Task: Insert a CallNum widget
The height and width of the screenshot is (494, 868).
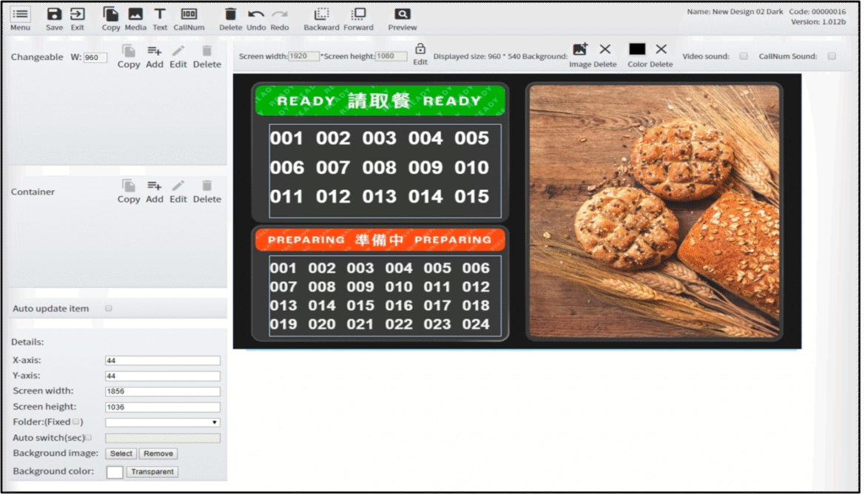Action: point(189,18)
